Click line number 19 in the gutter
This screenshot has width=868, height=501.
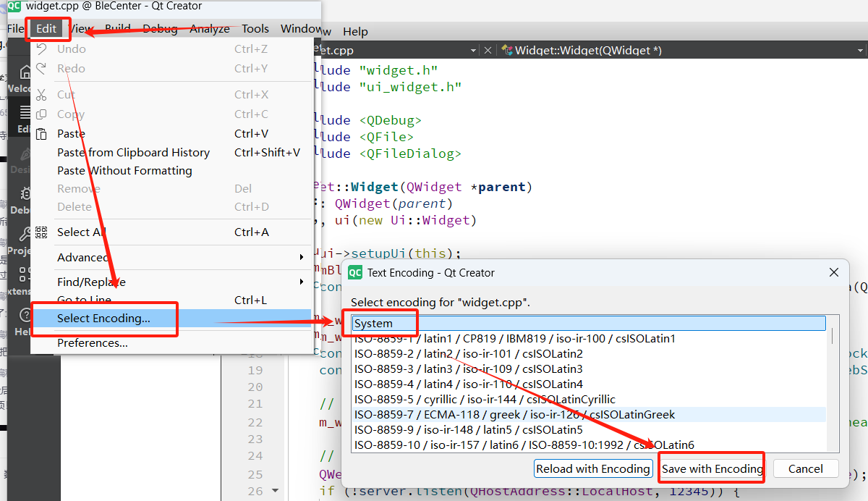tap(255, 370)
